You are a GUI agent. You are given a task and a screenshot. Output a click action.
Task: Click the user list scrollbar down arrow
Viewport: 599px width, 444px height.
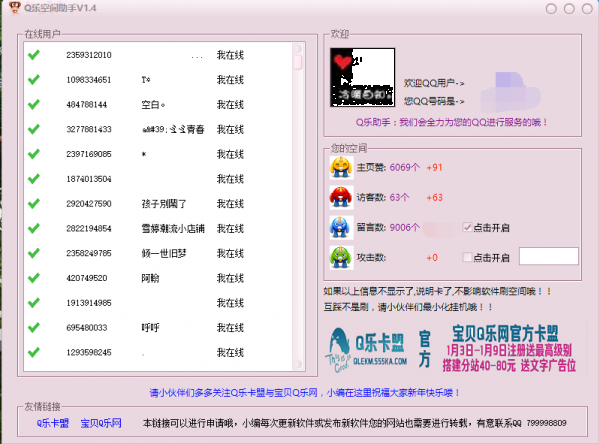pyautogui.click(x=298, y=364)
